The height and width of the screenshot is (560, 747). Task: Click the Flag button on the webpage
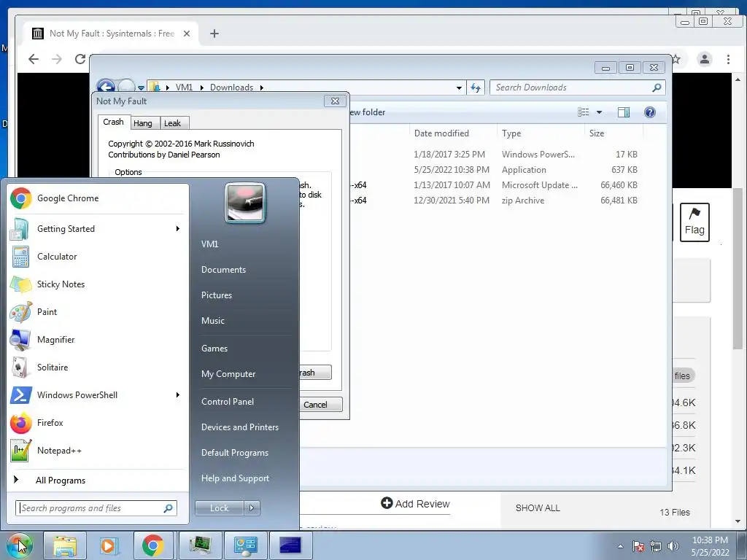coord(694,222)
